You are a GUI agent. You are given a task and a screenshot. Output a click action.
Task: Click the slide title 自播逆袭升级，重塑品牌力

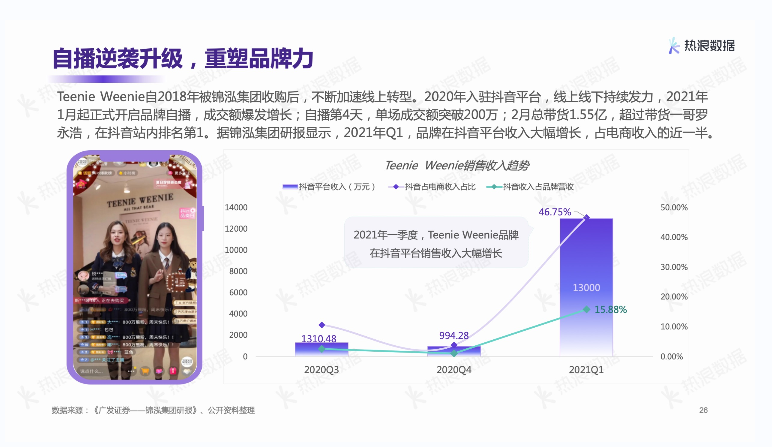183,59
